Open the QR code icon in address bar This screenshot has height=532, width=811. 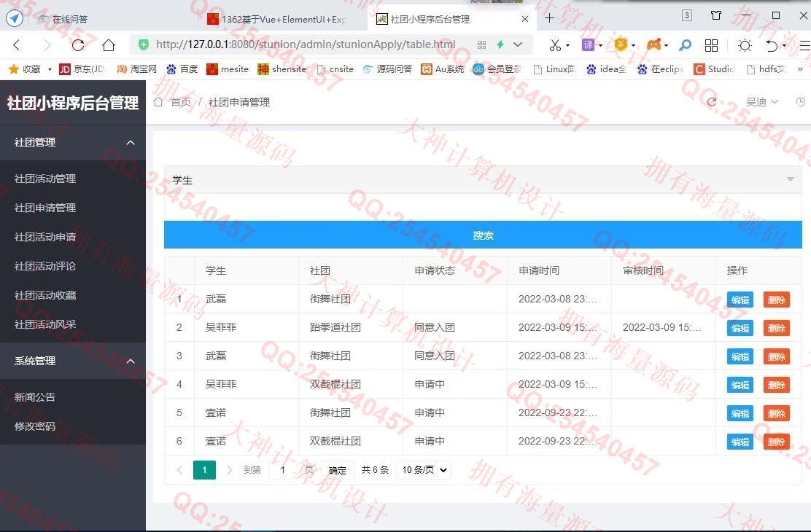click(481, 45)
